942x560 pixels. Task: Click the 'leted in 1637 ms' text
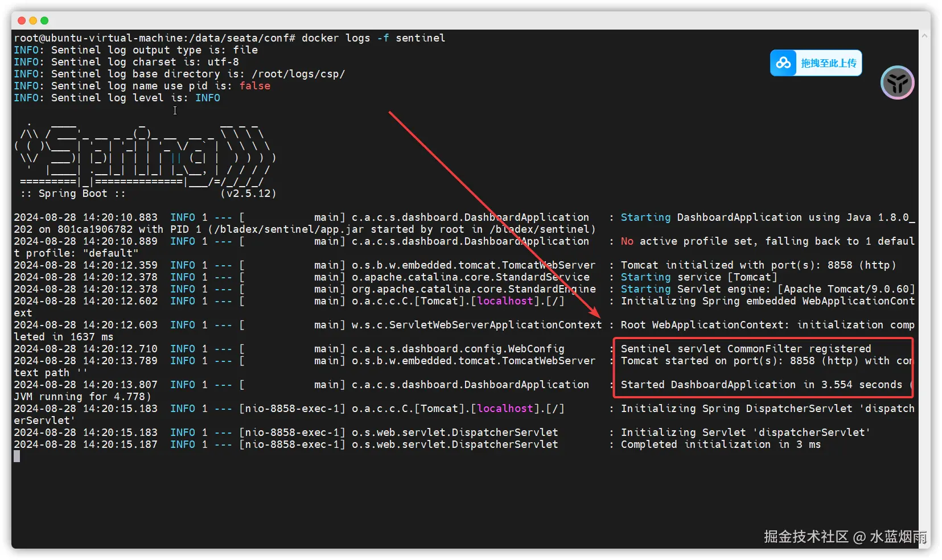click(x=64, y=337)
